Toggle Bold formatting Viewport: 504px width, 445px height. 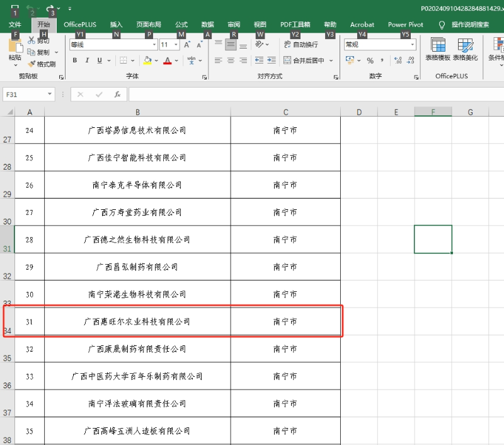coord(74,60)
